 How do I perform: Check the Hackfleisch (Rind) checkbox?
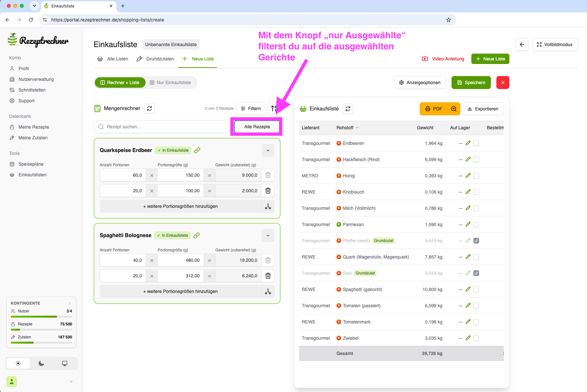[476, 159]
